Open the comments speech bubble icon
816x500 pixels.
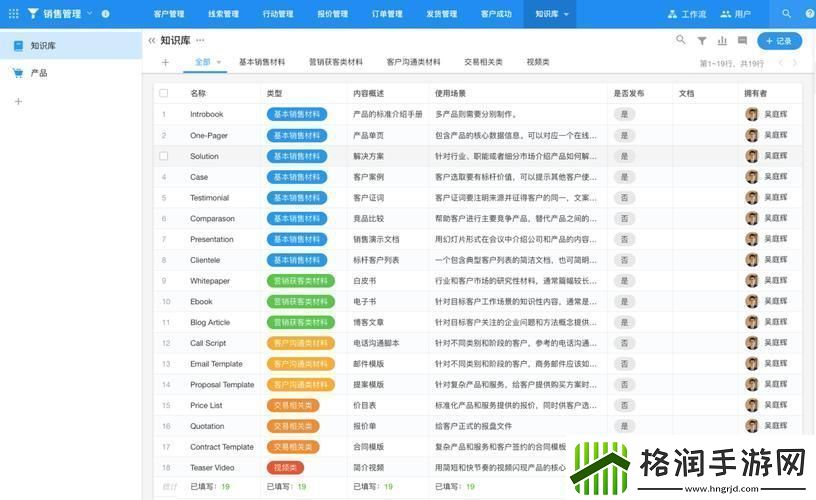[742, 41]
